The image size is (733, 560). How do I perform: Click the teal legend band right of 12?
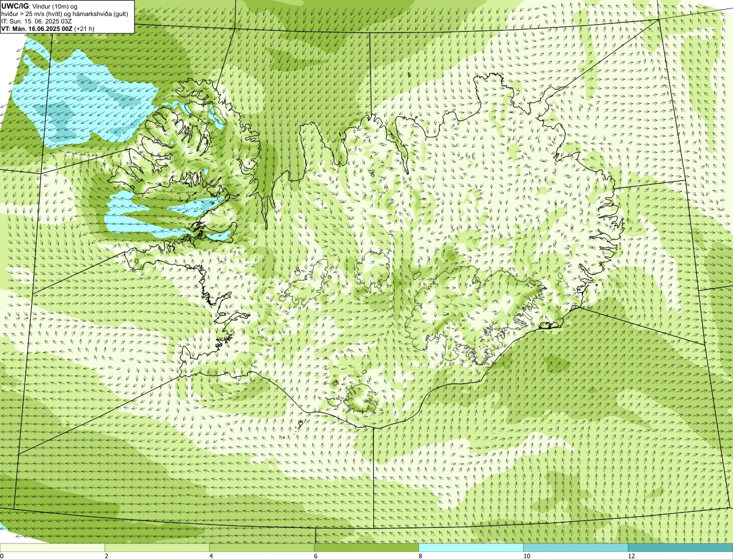pos(680,547)
